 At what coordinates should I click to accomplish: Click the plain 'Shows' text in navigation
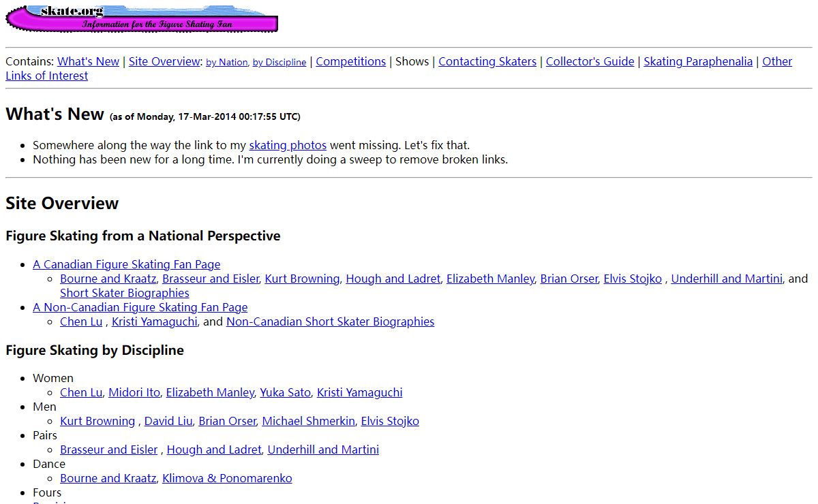coord(412,61)
